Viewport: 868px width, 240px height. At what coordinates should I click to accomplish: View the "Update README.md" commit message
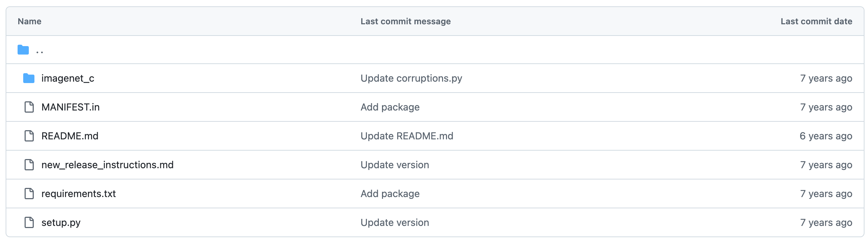407,136
